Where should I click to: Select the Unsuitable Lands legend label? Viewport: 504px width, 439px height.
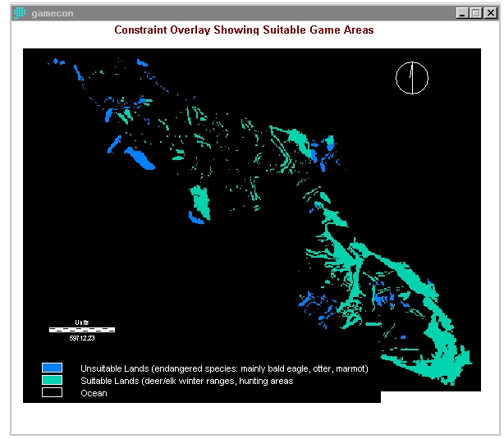(x=223, y=369)
